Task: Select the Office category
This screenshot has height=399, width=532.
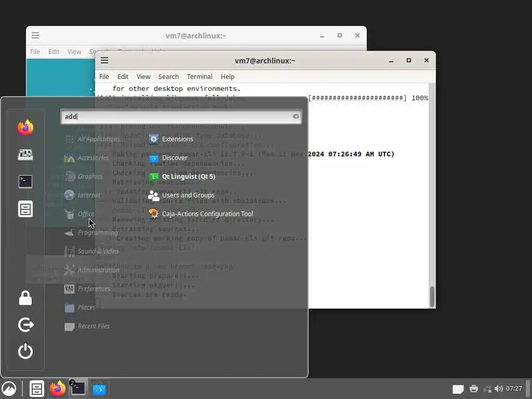Action: click(79, 214)
